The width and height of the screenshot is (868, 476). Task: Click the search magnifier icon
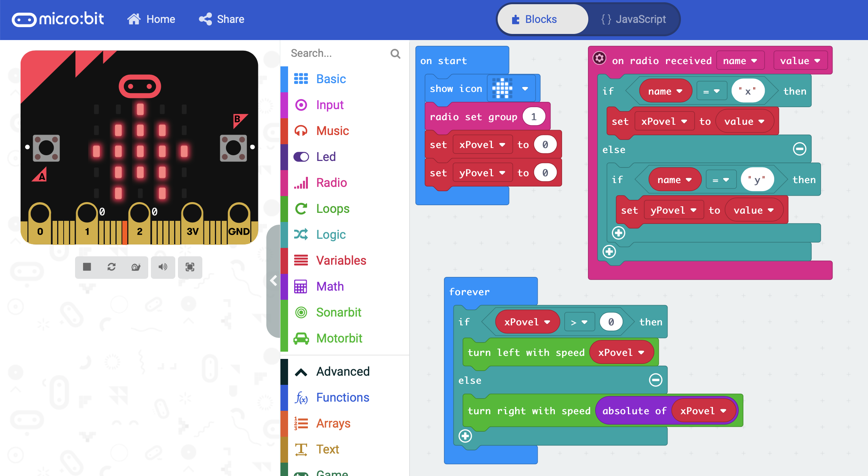click(x=395, y=54)
